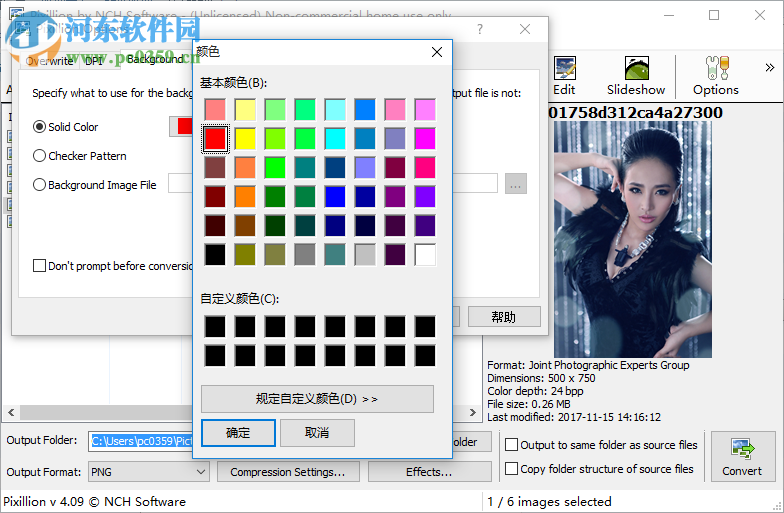This screenshot has width=784, height=513.
Task: Start Slideshow from the toolbar
Action: [636, 76]
